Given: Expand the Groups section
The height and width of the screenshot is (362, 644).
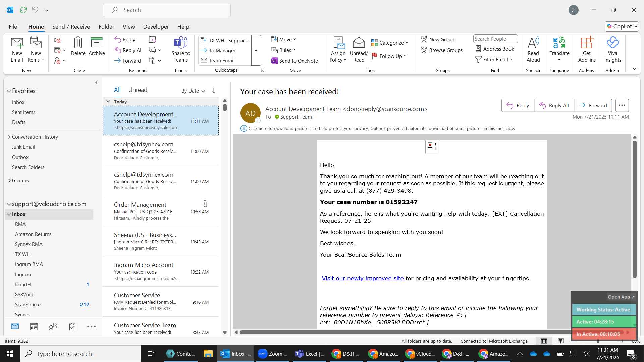Looking at the screenshot, I should 9,180.
